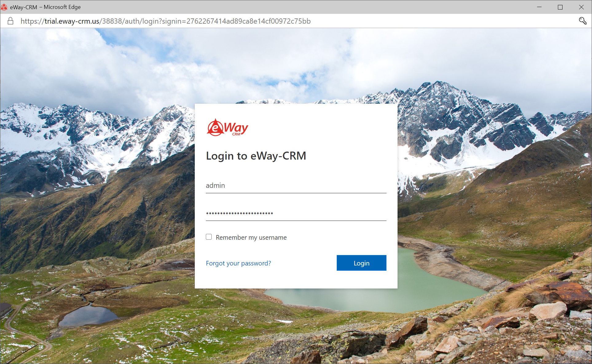The width and height of the screenshot is (592, 364).
Task: Click the "Login to eWay-CRM" heading
Action: [256, 156]
